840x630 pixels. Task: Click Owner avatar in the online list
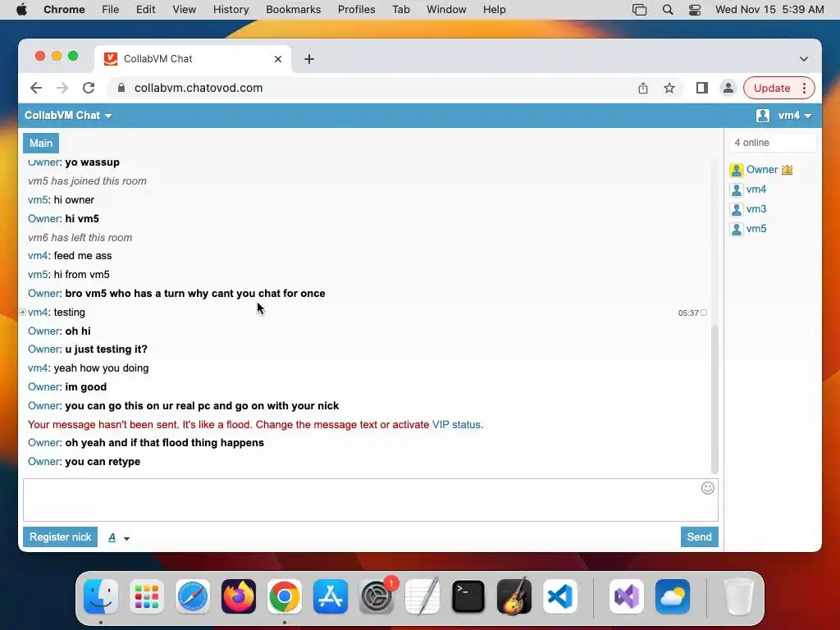[737, 171]
